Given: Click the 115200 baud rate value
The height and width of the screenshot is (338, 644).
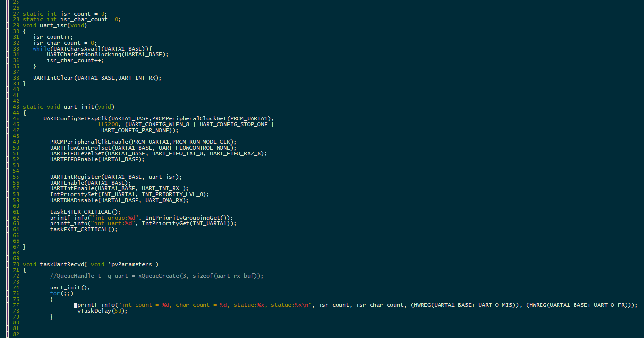Looking at the screenshot, I should 107,124.
